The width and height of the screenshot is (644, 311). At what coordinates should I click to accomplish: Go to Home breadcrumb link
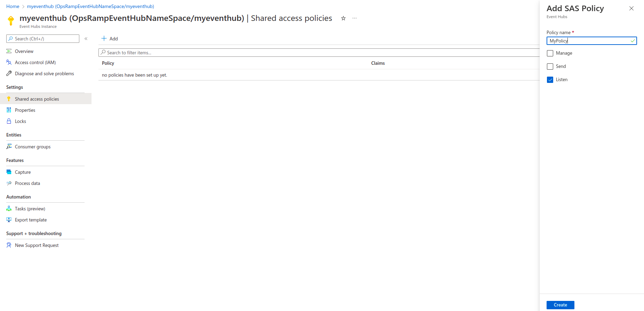coord(13,6)
